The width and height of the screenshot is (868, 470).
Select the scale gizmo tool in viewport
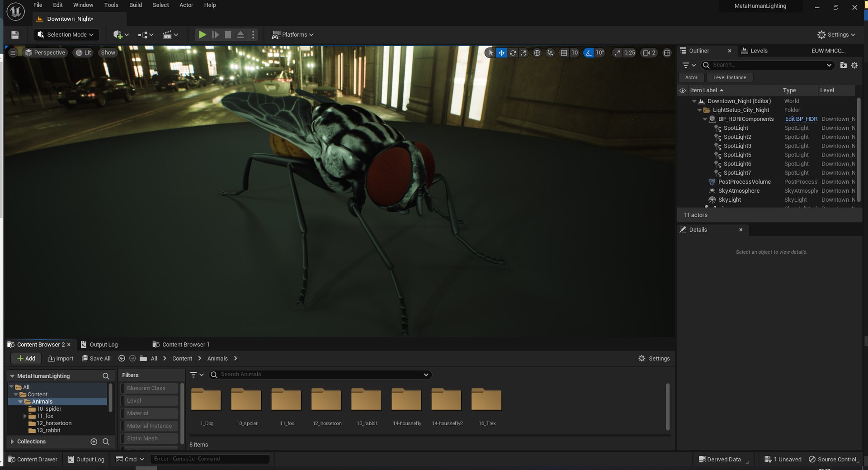[524, 53]
